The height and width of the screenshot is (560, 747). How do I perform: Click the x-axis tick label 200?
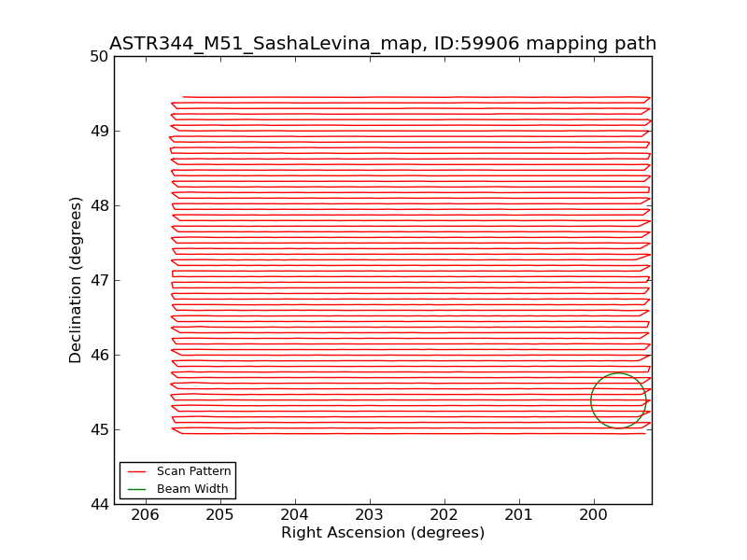[594, 515]
